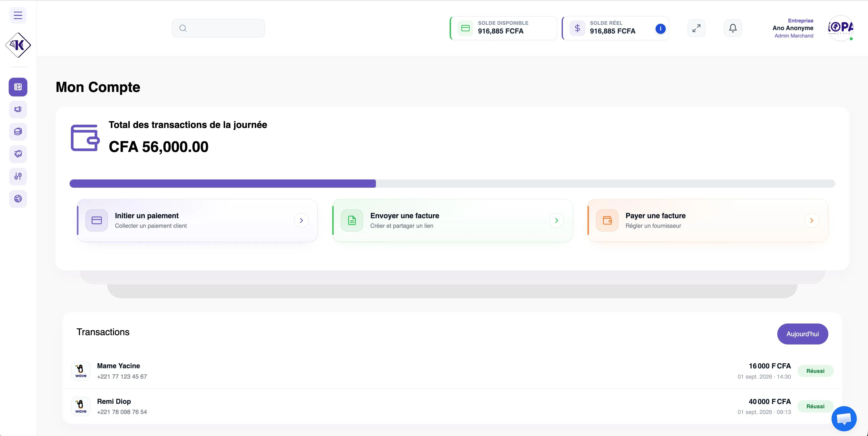This screenshot has width=868, height=436.
Task: Toggle fullscreen with the expand arrows icon
Action: 696,28
